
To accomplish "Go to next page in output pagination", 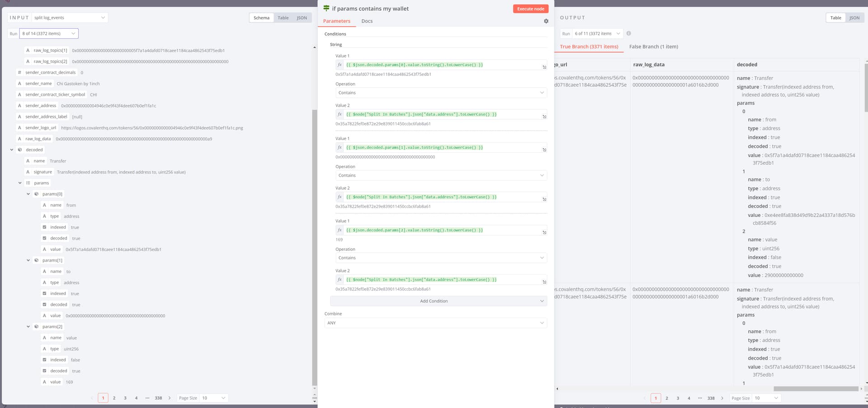I will pyautogui.click(x=722, y=398).
